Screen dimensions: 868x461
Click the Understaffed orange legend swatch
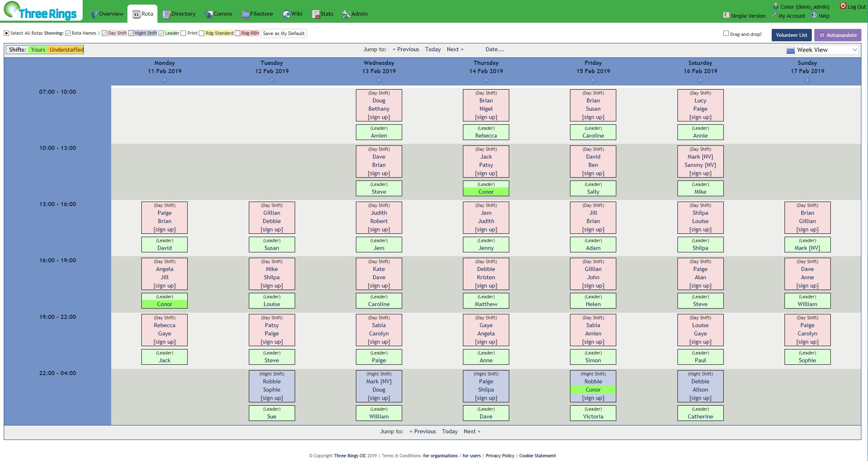tap(66, 50)
